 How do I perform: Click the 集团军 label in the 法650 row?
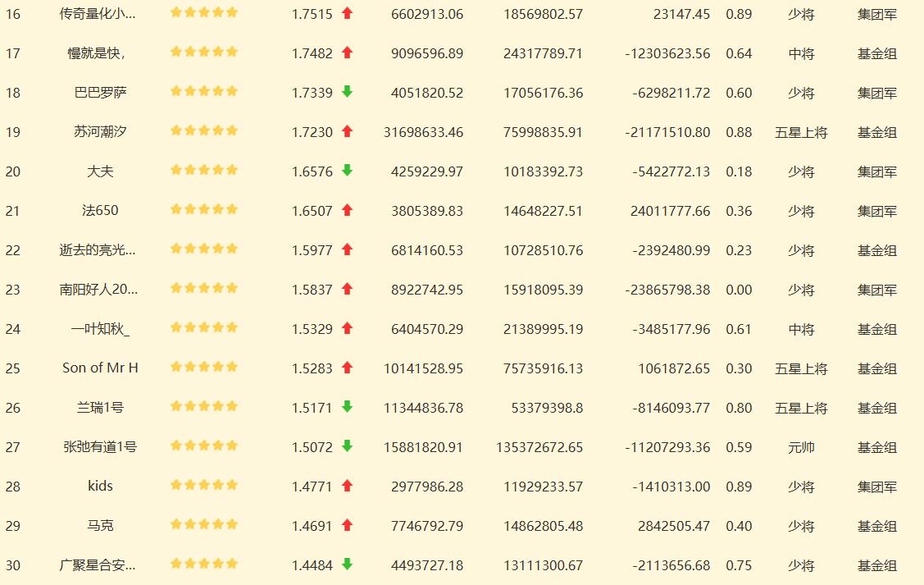(877, 211)
